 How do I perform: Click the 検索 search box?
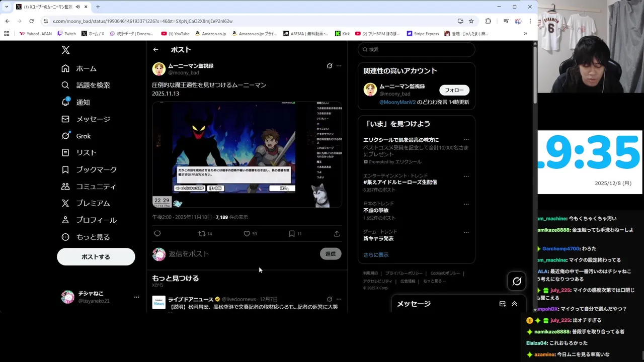417,49
